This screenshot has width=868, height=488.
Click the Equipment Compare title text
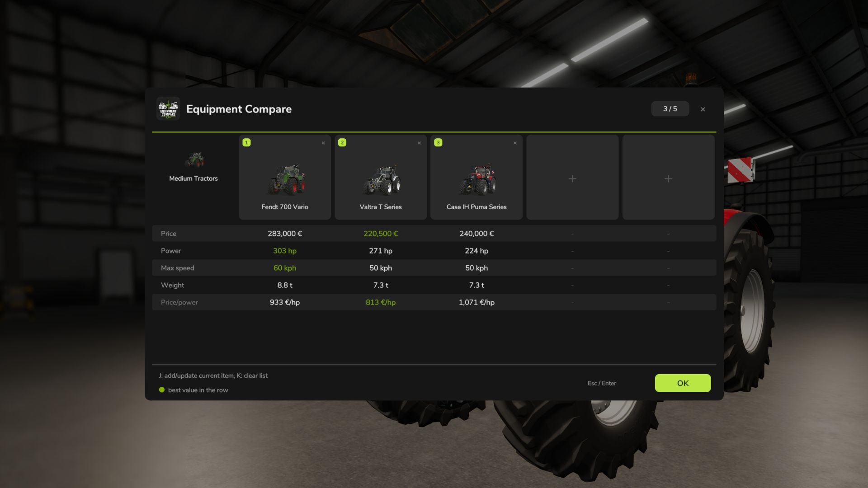point(239,109)
